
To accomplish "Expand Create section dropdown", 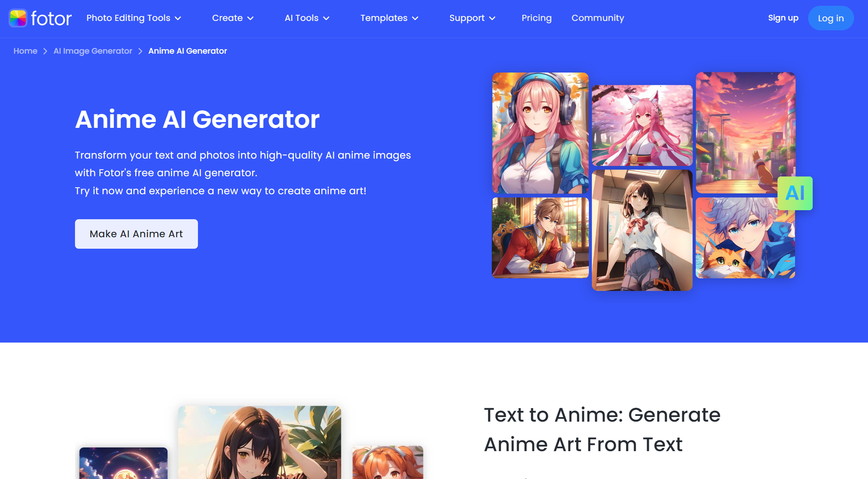I will pyautogui.click(x=234, y=18).
